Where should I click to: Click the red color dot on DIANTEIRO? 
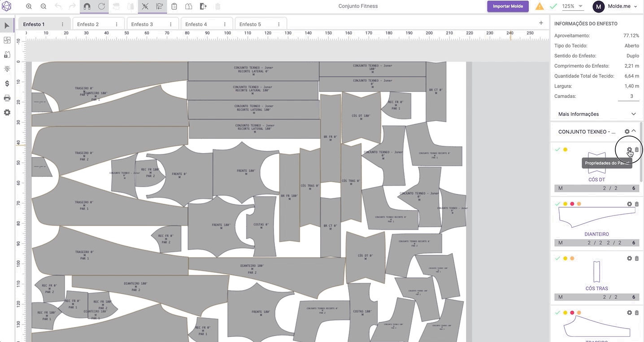click(572, 204)
